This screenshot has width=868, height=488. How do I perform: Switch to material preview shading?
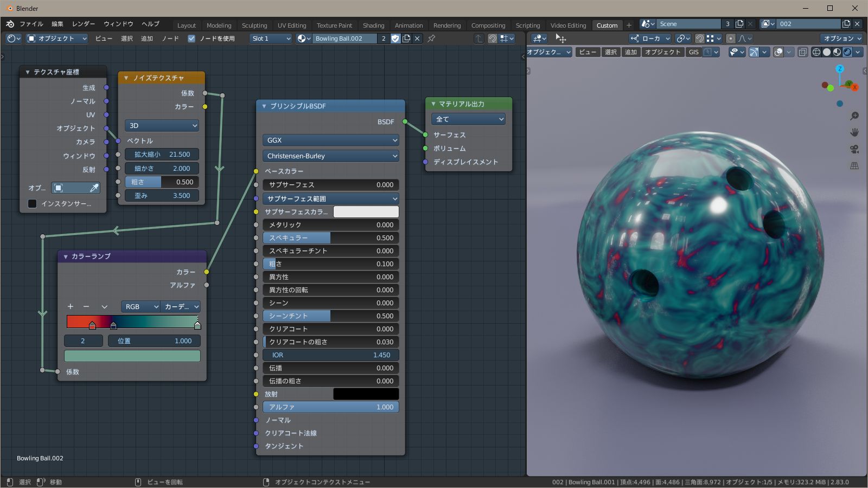pos(837,52)
